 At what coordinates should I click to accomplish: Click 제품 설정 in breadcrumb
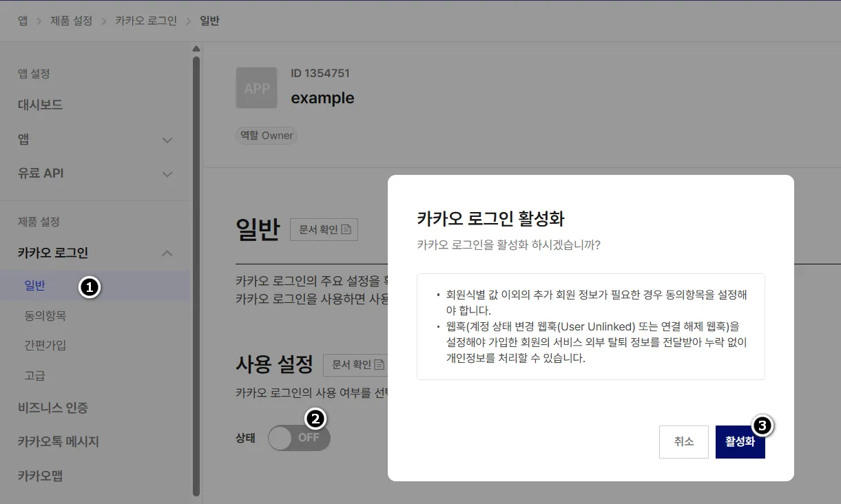click(x=71, y=21)
